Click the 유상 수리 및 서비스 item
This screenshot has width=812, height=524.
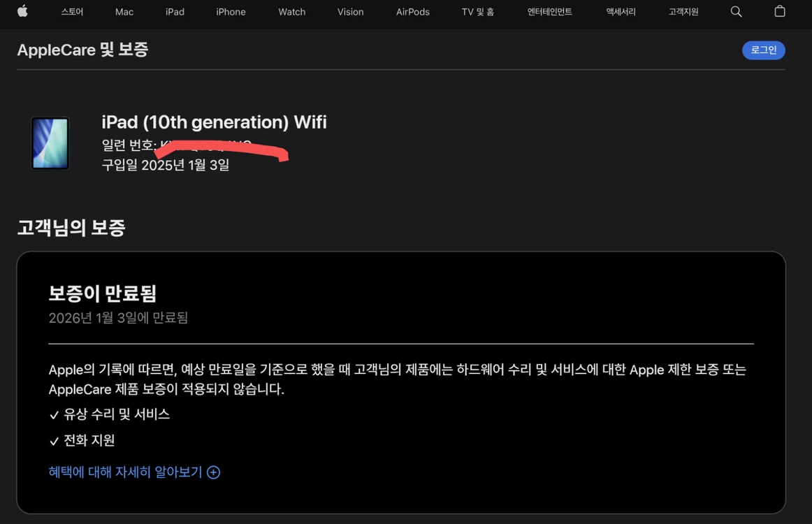coord(117,414)
